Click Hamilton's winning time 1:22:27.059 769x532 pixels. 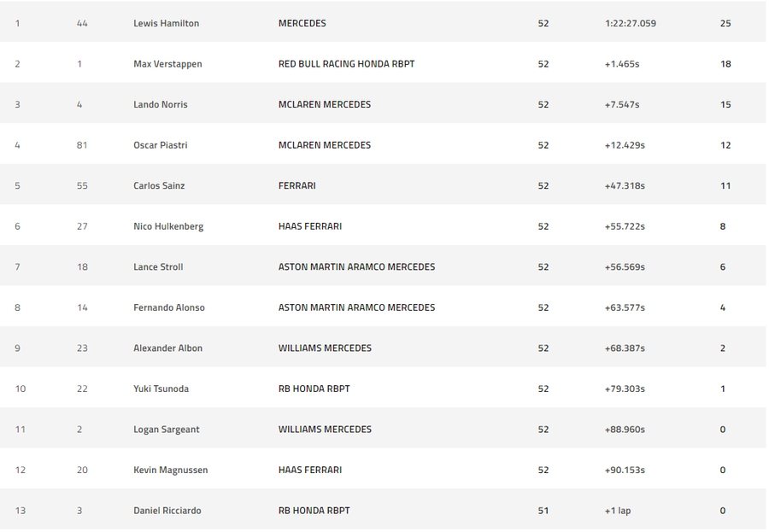[x=631, y=23]
